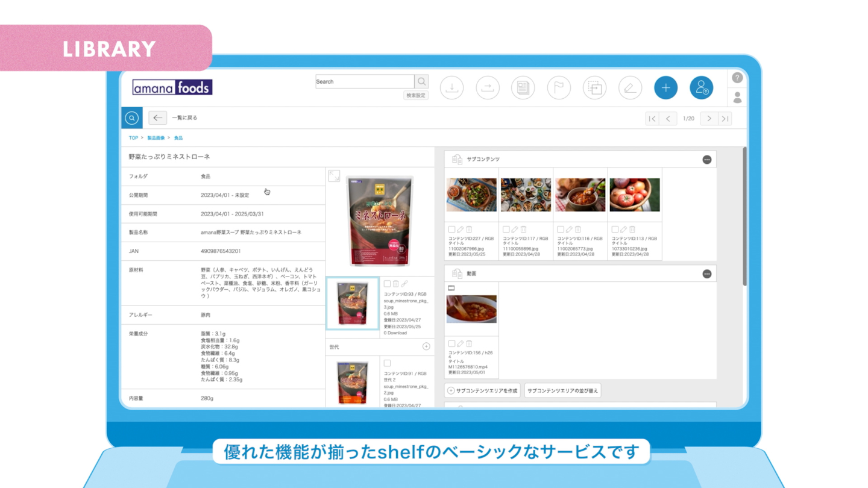The width and height of the screenshot is (868, 488).
Task: Click the magnifier search button beside Search field
Action: (421, 81)
